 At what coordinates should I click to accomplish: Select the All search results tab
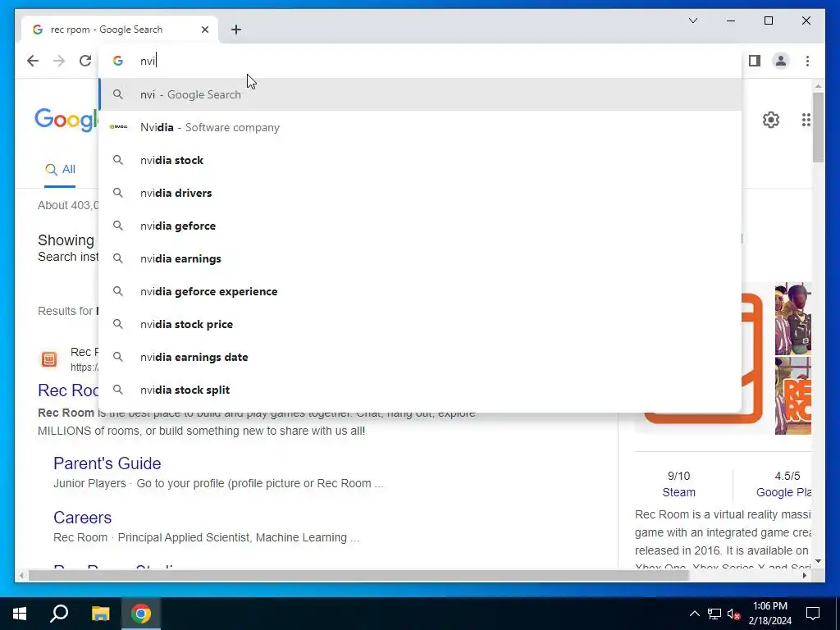point(60,169)
